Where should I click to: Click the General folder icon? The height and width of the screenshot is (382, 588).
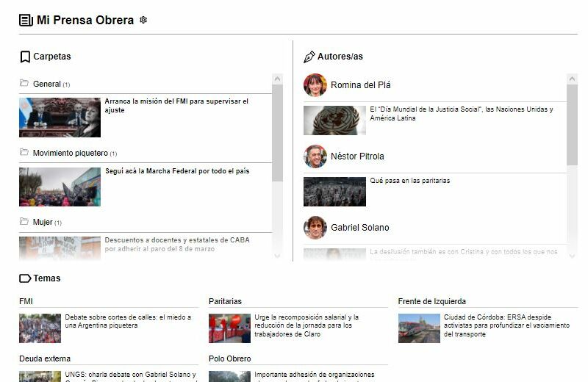tap(24, 84)
